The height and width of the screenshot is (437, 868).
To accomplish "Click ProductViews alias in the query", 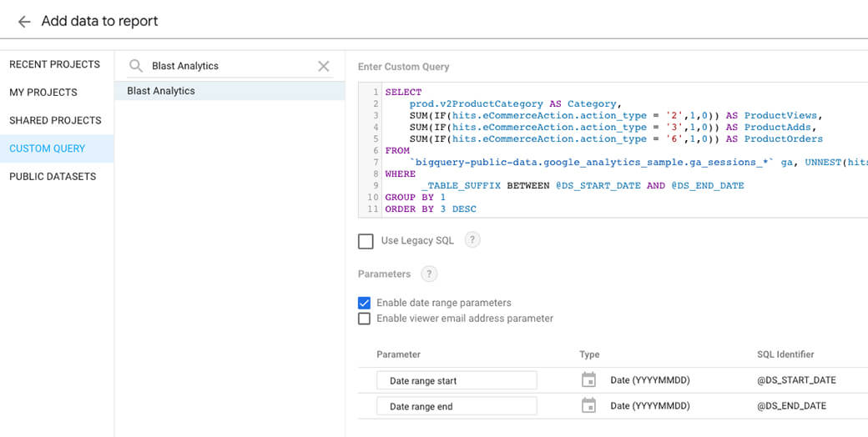I will tap(780, 116).
